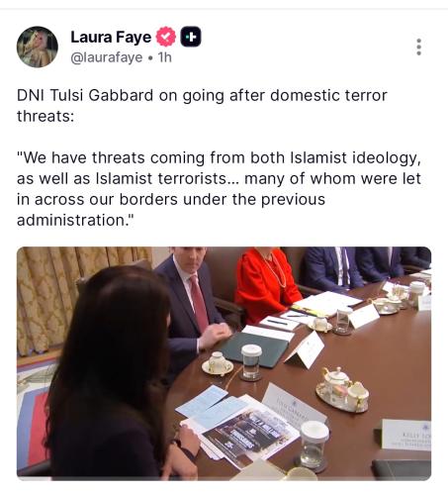Click the 1h post timestamp
The image size is (448, 495).
point(165,57)
